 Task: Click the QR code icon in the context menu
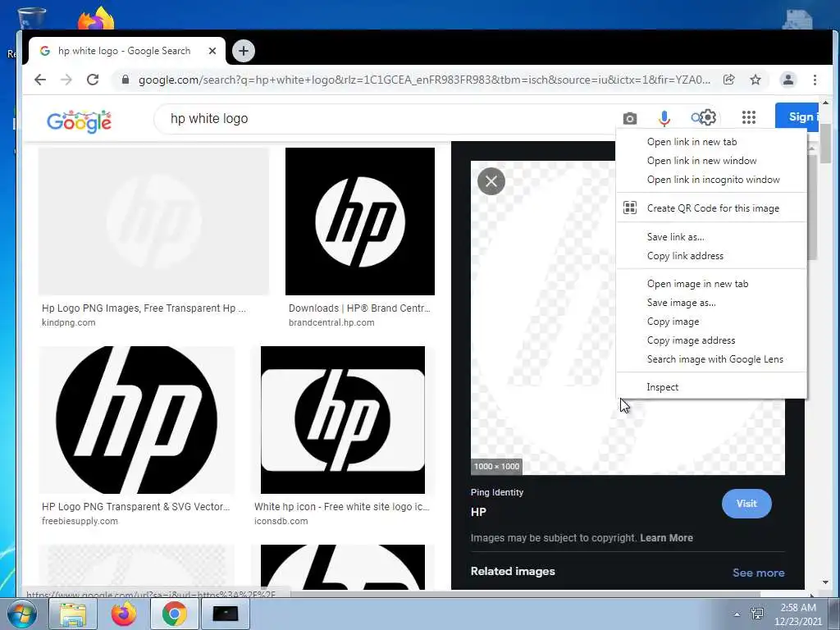pyautogui.click(x=630, y=208)
